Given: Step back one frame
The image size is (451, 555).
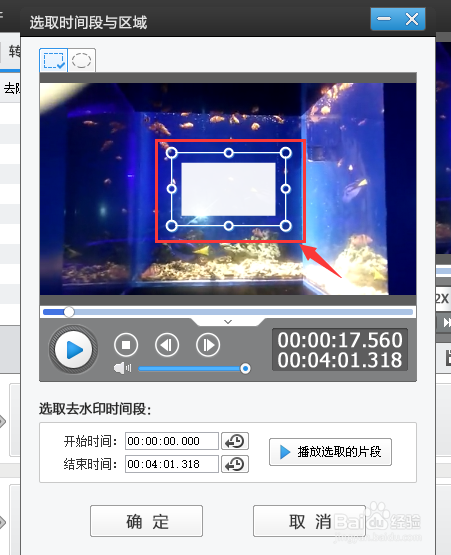Looking at the screenshot, I should [x=167, y=345].
